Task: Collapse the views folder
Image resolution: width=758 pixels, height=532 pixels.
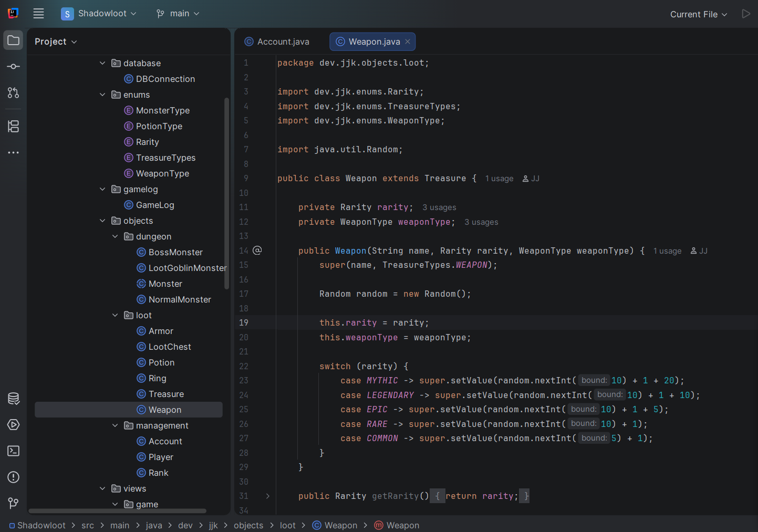Action: pyautogui.click(x=102, y=488)
